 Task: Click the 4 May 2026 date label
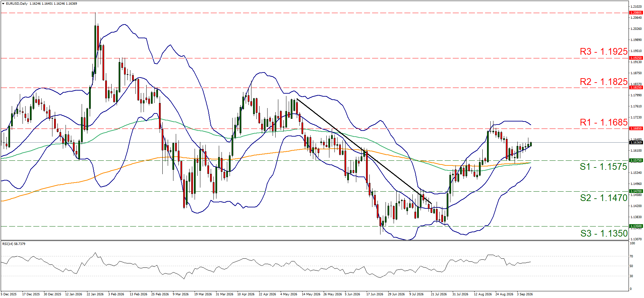[x=289, y=294]
